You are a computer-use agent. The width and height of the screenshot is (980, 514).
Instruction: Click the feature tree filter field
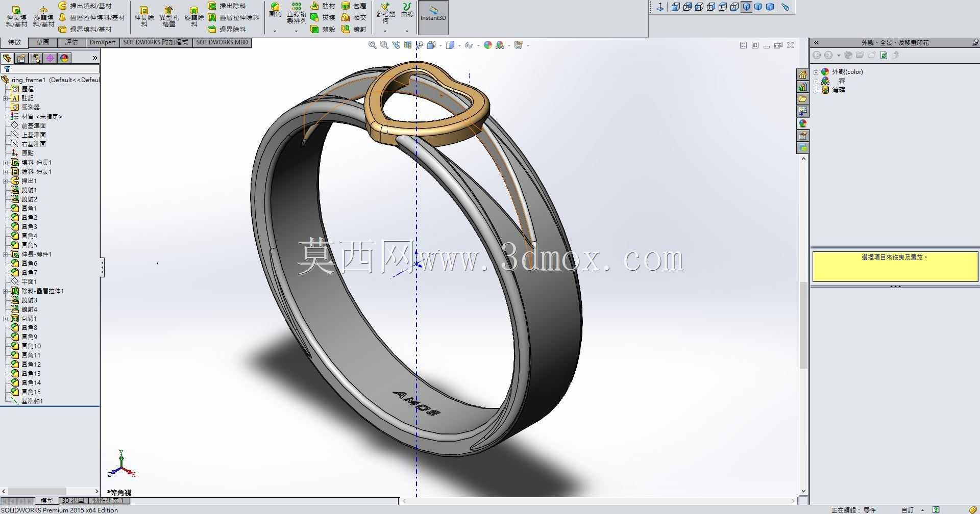[x=50, y=69]
